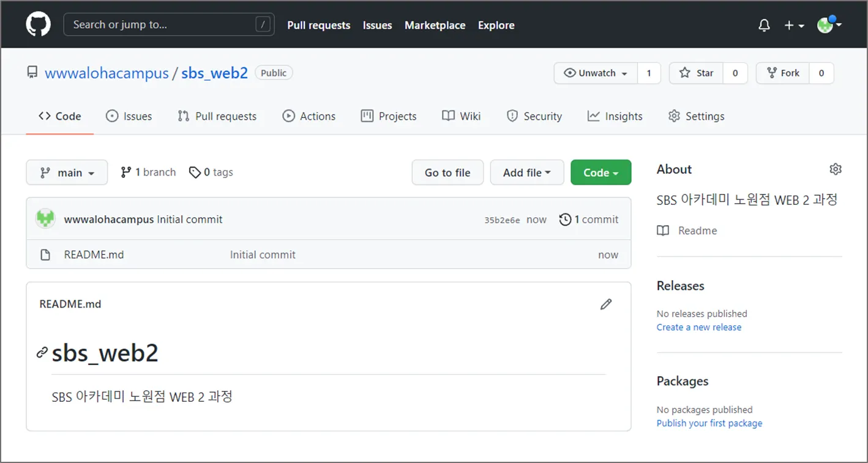
Task: Open the Projects tab
Action: point(389,116)
